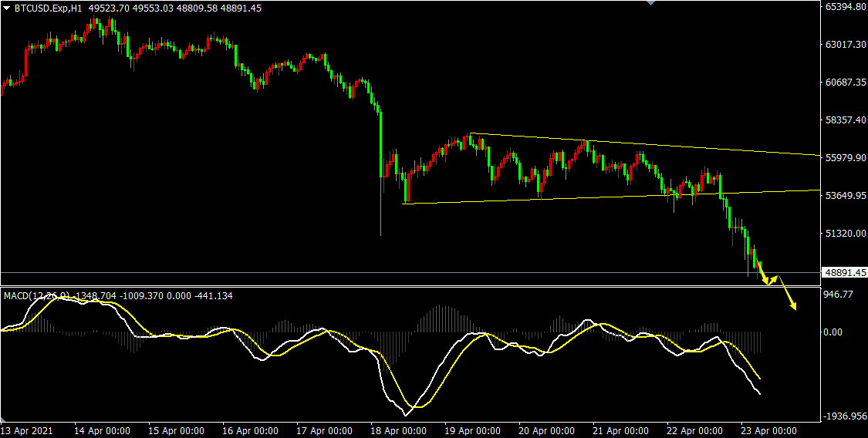Click the 65394.80 price scale label
Viewport: 868px width, 438px height.
pos(845,7)
